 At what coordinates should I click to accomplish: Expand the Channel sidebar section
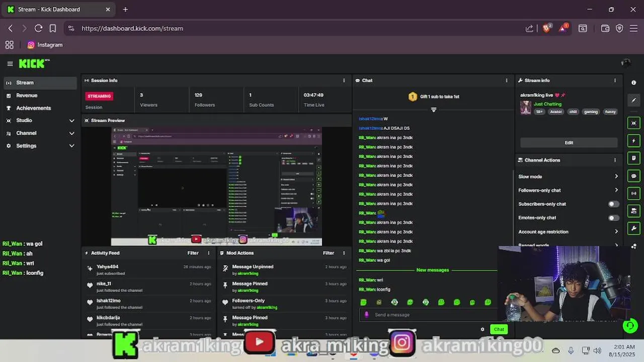tap(71, 133)
